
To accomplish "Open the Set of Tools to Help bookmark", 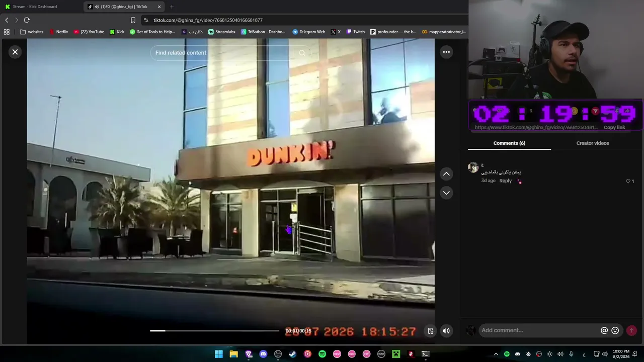I will click(152, 32).
